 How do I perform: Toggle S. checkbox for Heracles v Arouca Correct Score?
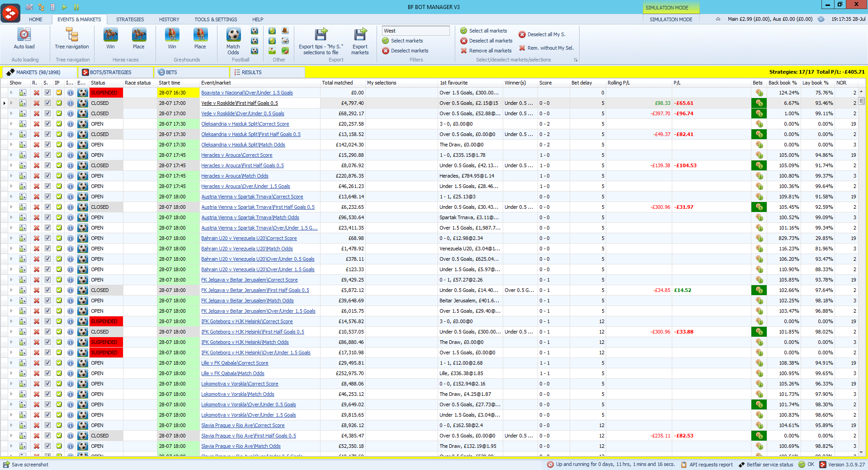[47, 155]
